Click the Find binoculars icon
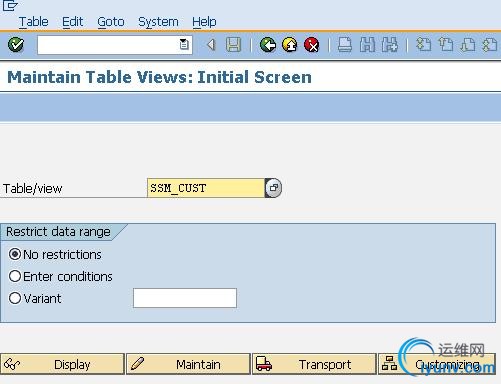Screen dimensions: 501x384 click(367, 45)
